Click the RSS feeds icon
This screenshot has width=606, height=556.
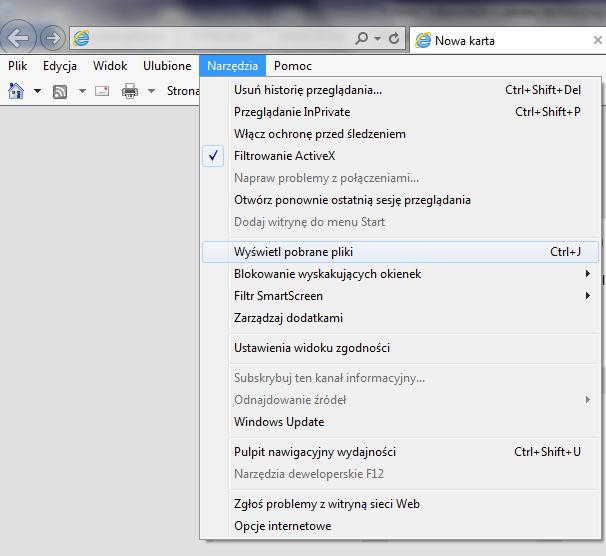60,92
